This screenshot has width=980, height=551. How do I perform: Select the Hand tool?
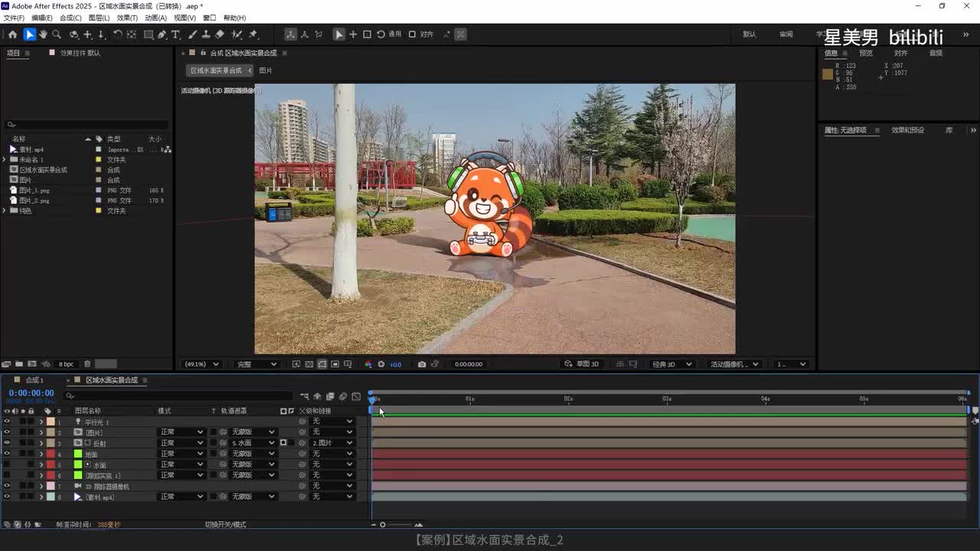click(x=43, y=34)
